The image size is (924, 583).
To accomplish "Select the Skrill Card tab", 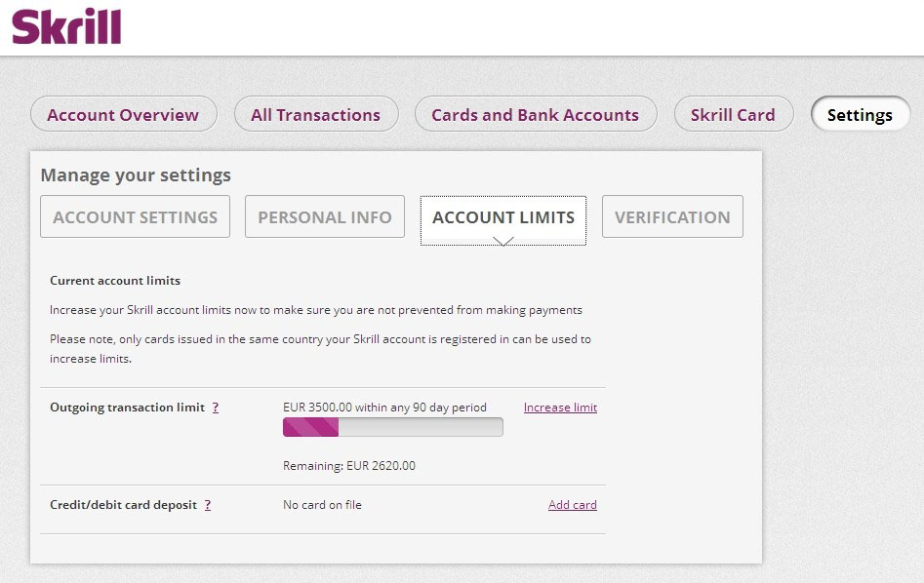I will click(x=734, y=114).
